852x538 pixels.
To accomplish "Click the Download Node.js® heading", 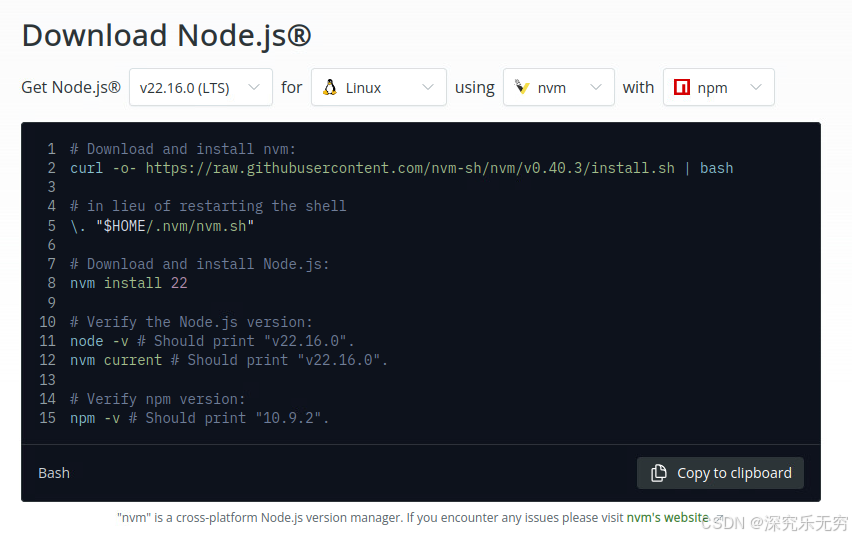I will coord(166,36).
